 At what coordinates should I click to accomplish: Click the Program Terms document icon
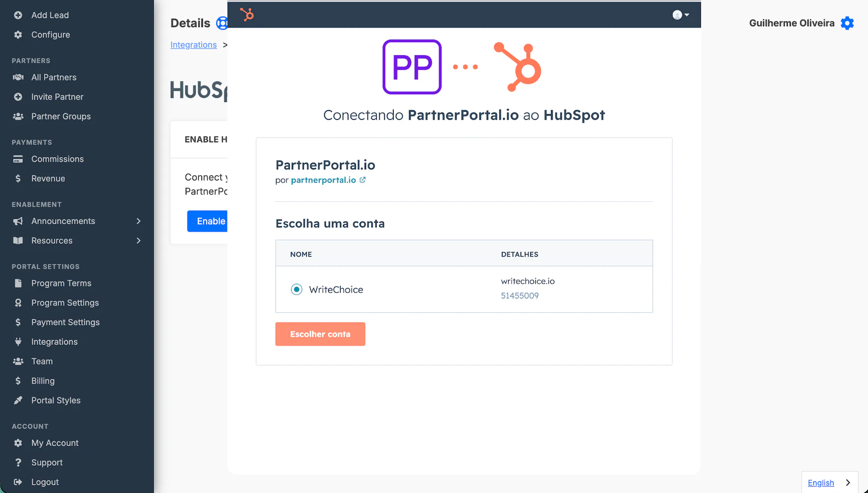pyautogui.click(x=18, y=283)
